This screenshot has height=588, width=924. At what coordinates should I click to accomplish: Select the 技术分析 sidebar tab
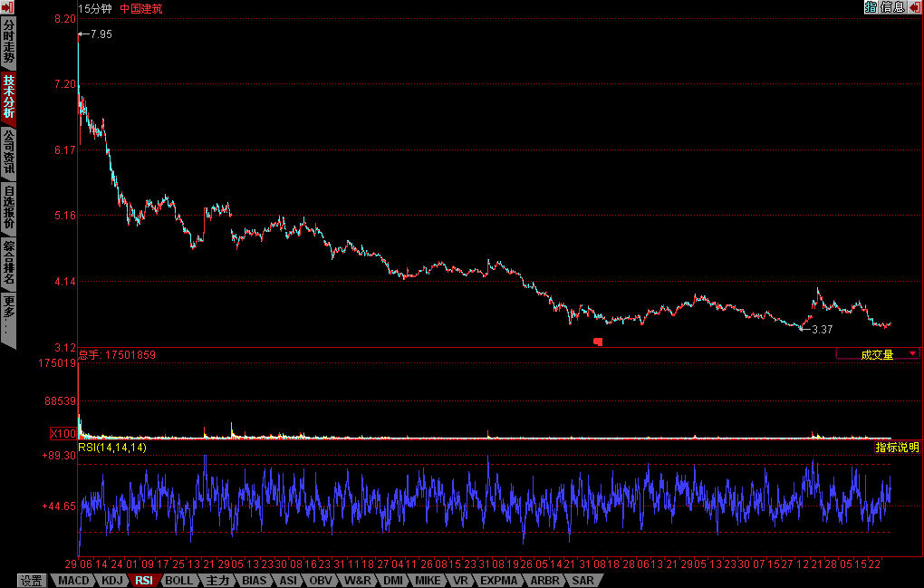coord(8,97)
